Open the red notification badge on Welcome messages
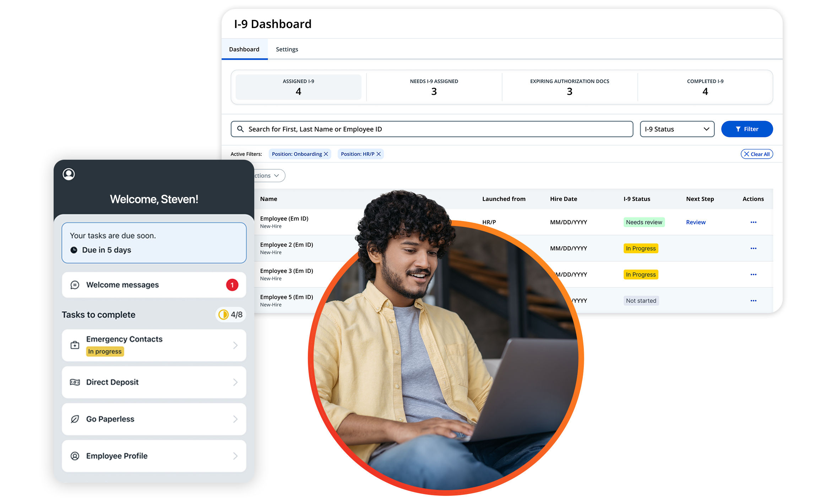The height and width of the screenshot is (504, 831). (232, 285)
